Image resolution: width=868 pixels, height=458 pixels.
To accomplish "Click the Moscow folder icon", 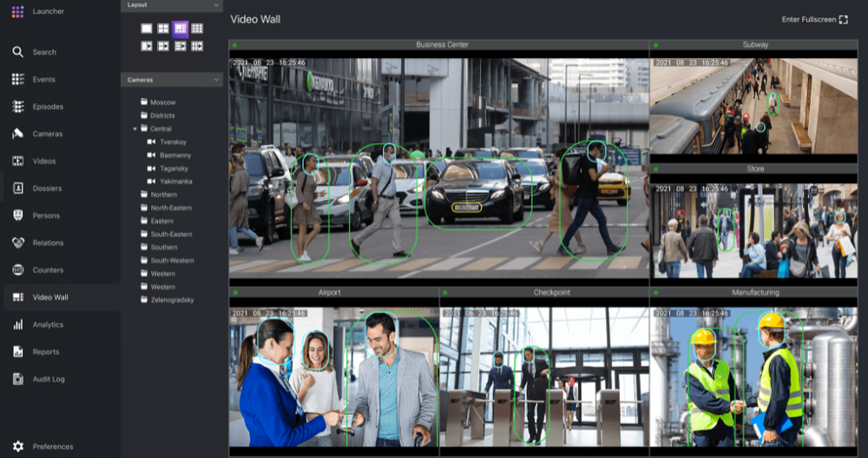I will click(x=144, y=101).
